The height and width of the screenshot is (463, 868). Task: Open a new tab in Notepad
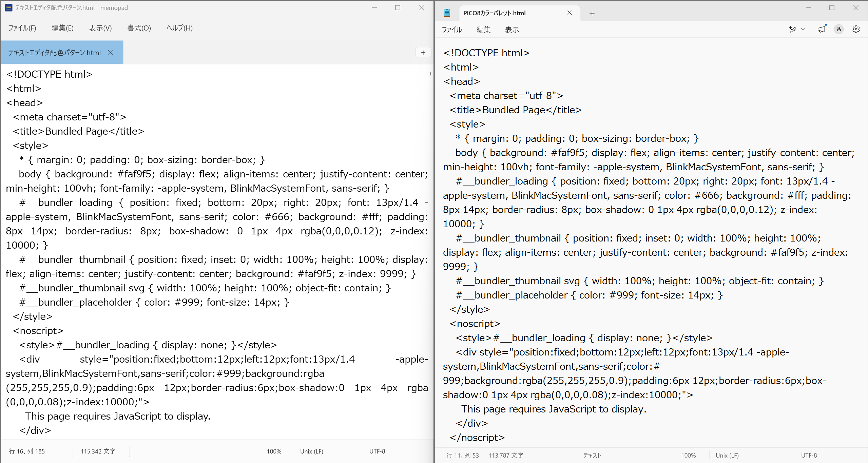click(x=592, y=14)
